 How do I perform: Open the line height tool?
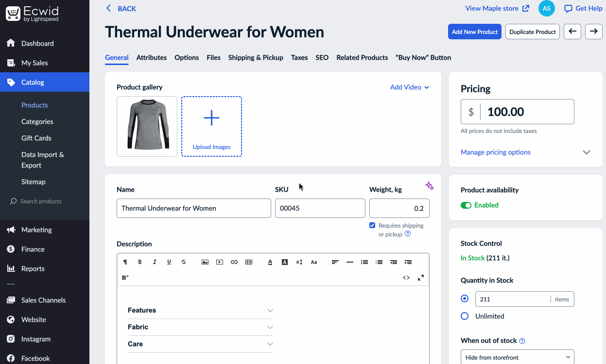pos(299,262)
